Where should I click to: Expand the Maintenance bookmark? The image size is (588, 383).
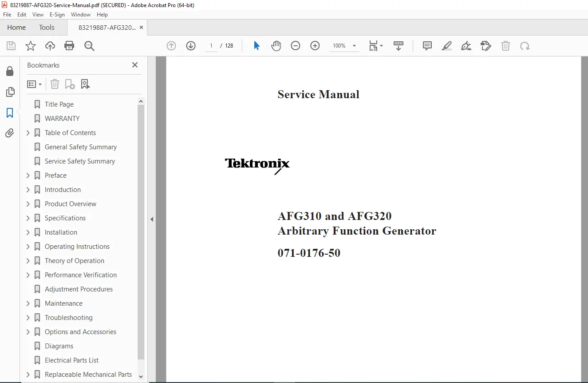[x=28, y=303]
